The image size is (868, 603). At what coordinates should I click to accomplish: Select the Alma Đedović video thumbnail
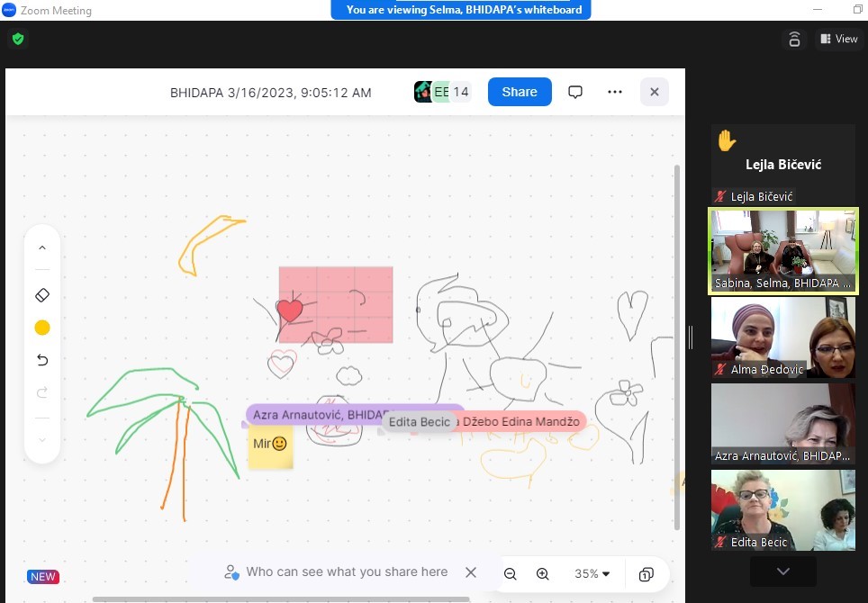[782, 337]
